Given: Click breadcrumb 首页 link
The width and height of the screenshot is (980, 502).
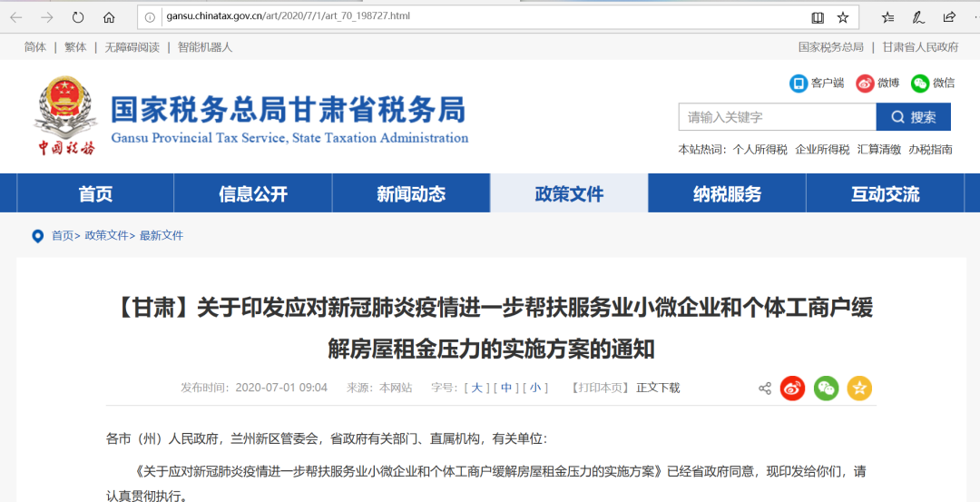Looking at the screenshot, I should (62, 236).
